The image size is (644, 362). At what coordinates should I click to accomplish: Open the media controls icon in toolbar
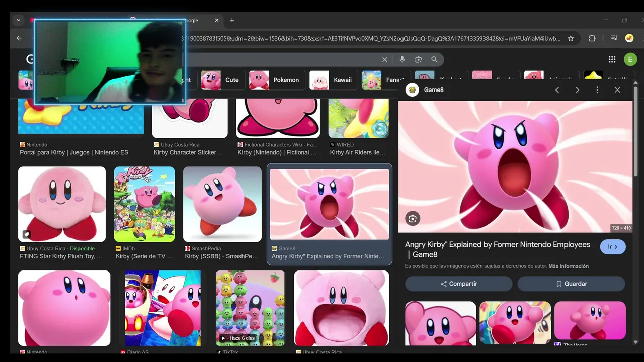pos(614,38)
